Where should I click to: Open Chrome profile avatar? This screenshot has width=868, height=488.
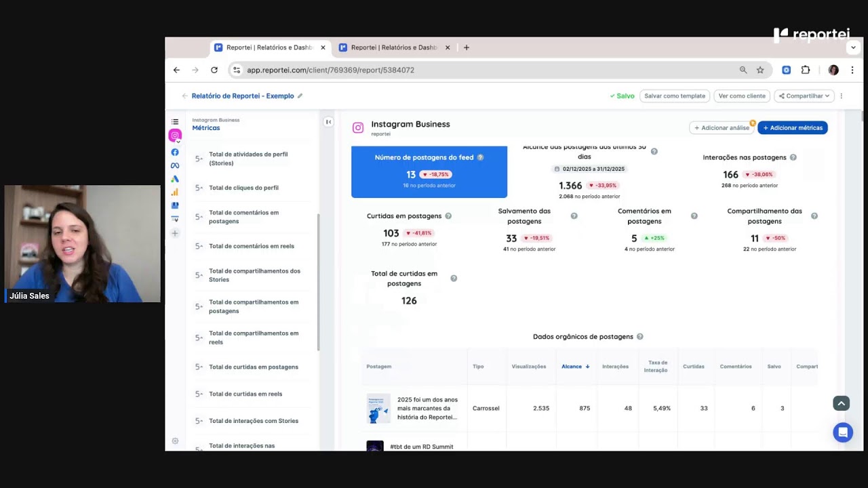pos(833,70)
